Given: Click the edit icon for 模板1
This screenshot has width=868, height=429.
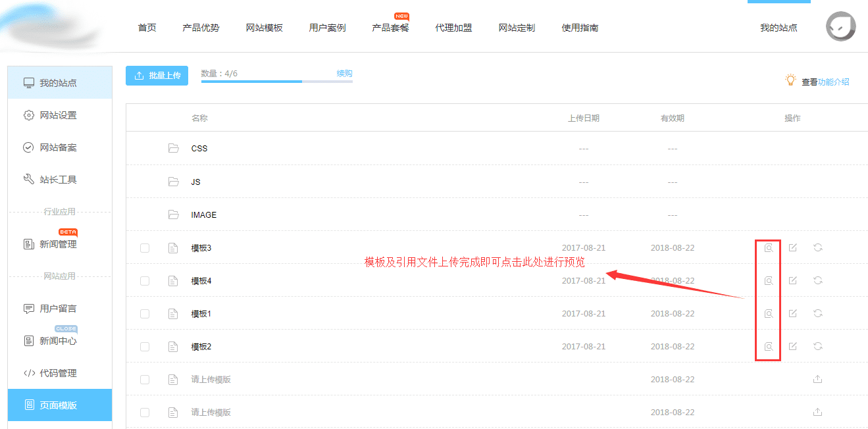Looking at the screenshot, I should pos(793,313).
